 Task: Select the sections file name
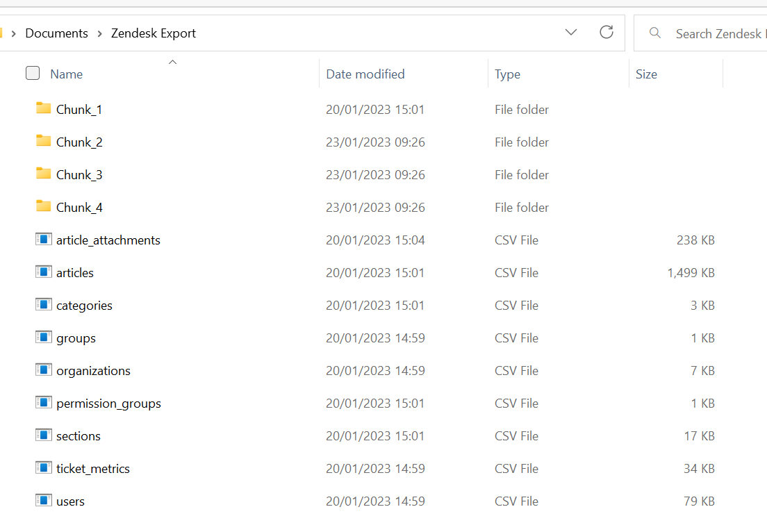click(x=79, y=436)
